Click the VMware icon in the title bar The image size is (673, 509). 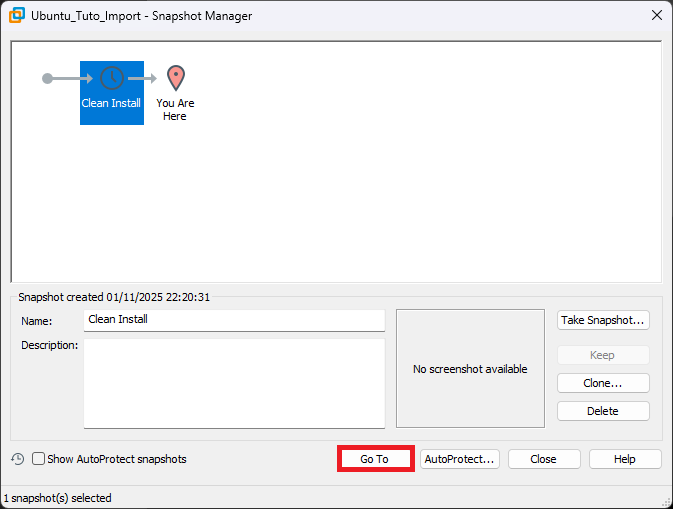[x=16, y=16]
